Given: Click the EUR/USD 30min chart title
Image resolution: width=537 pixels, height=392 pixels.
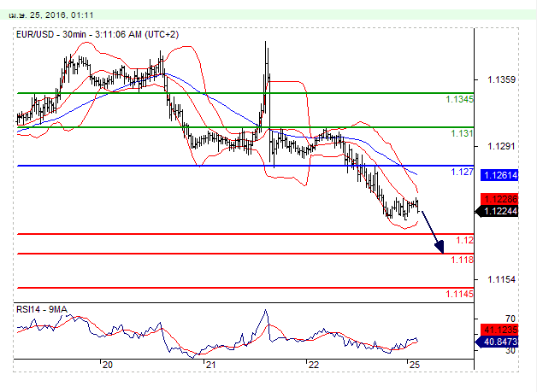Looking at the screenshot, I should [x=97, y=34].
